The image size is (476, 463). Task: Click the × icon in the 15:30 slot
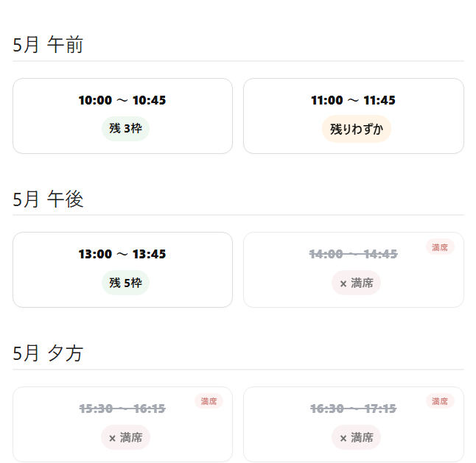112,438
